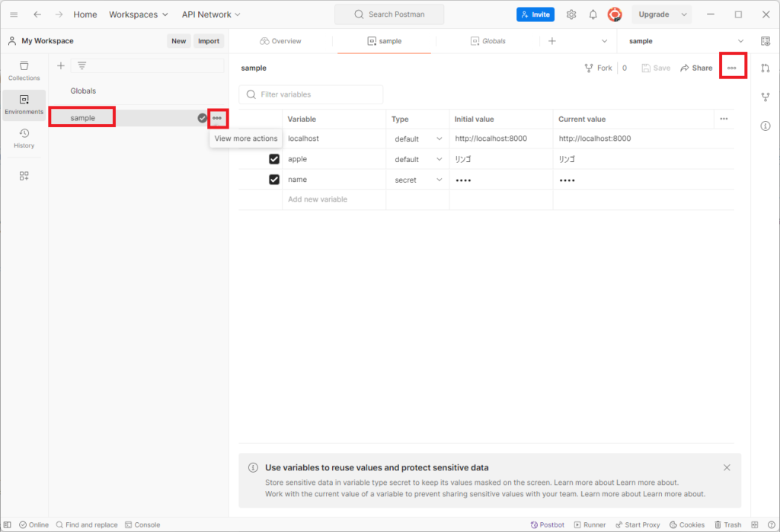Open Postbot in the status bar
This screenshot has width=780, height=532.
click(x=547, y=524)
